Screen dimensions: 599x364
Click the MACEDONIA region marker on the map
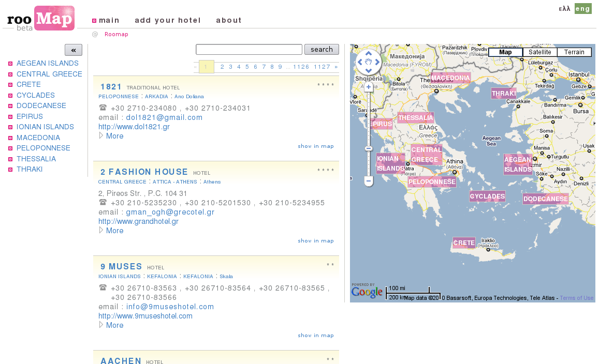450,78
